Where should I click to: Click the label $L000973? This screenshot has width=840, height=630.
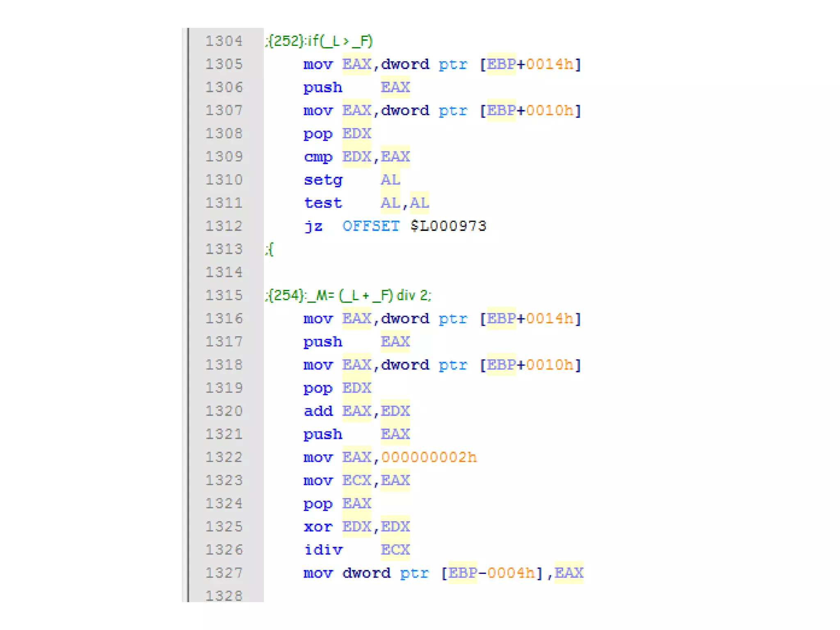(x=448, y=226)
